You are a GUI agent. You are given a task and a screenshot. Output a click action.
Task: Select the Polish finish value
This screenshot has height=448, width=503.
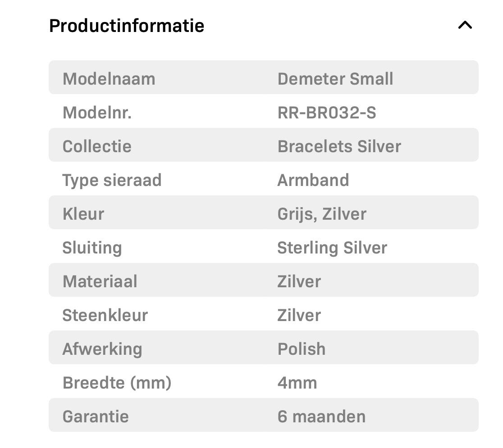[301, 349]
